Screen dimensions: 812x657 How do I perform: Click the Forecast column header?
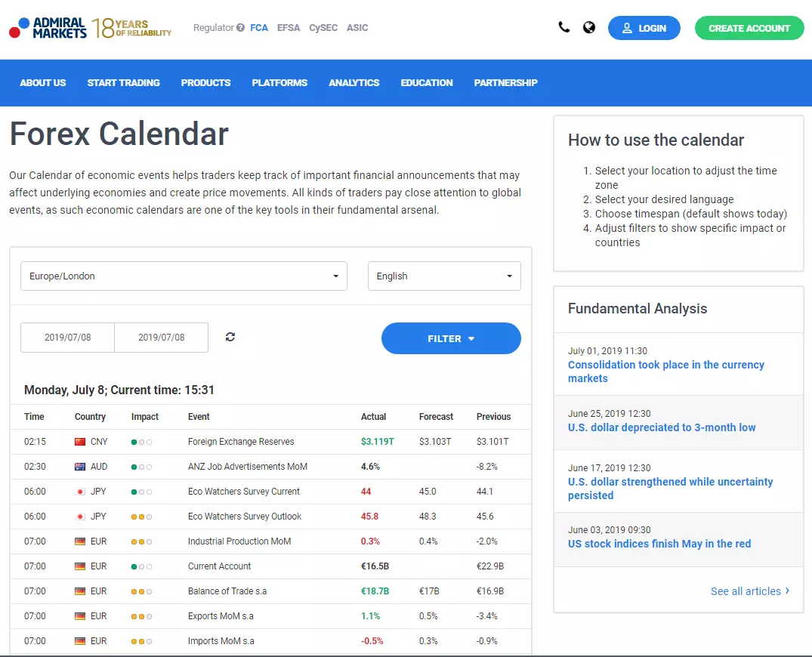tap(436, 417)
